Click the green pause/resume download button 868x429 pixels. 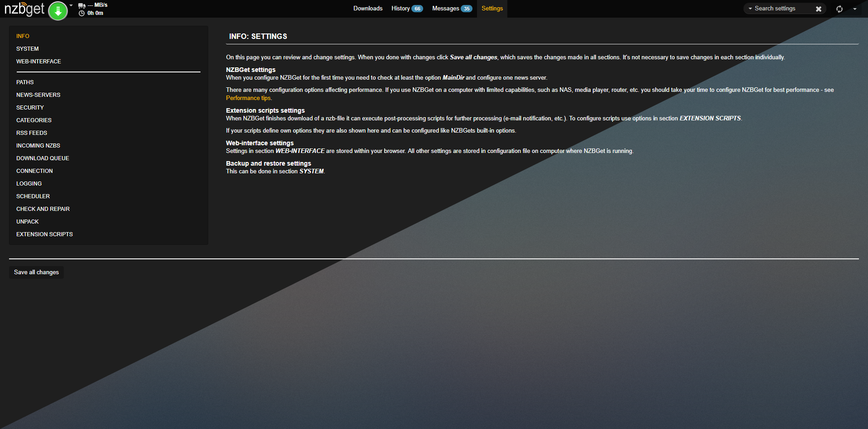click(58, 11)
